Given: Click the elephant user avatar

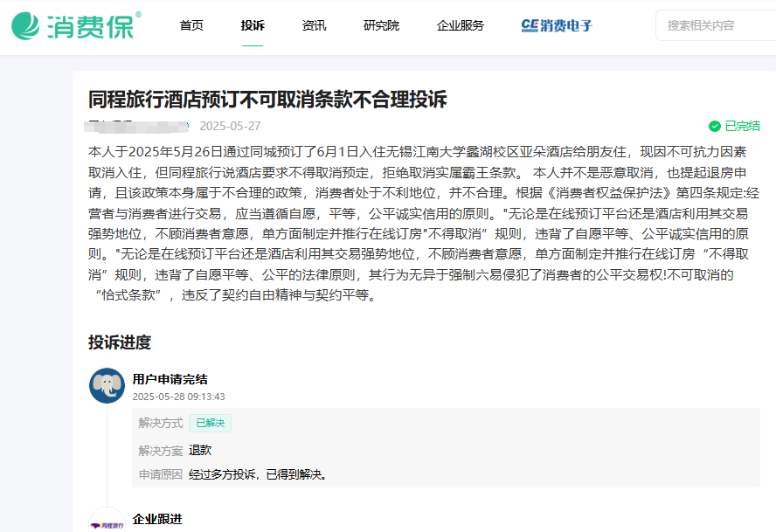Looking at the screenshot, I should (107, 385).
